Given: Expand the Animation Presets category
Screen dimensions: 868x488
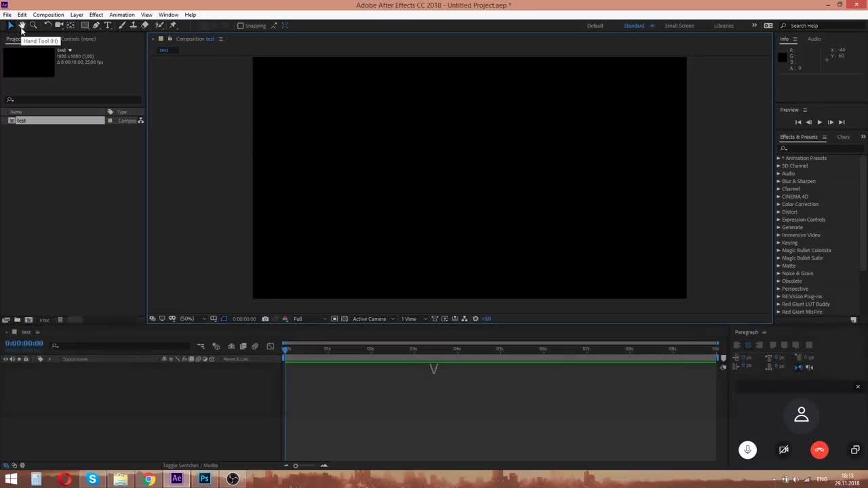Looking at the screenshot, I should [x=778, y=158].
